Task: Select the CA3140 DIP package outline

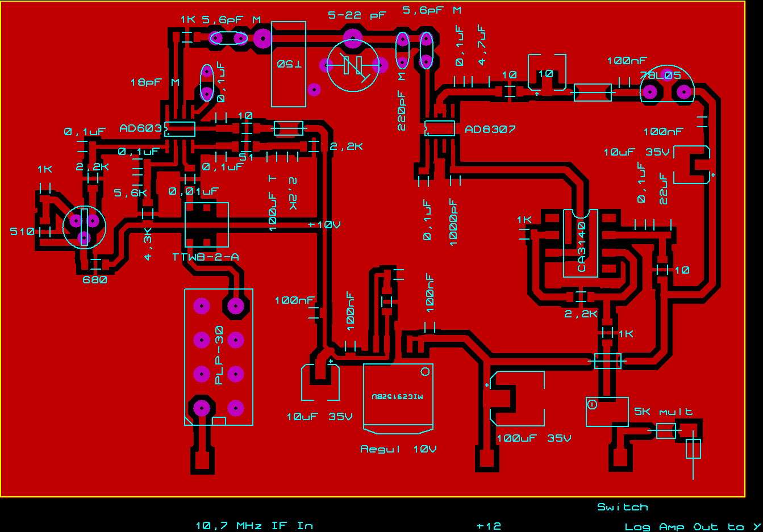Action: pyautogui.click(x=581, y=243)
